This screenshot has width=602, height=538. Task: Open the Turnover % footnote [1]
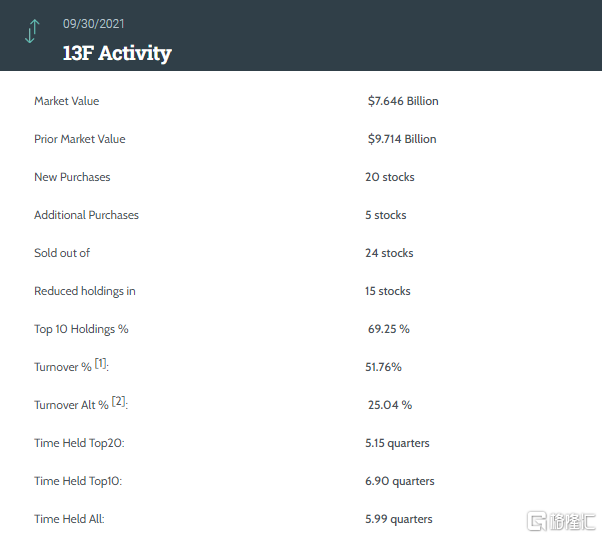tap(101, 363)
